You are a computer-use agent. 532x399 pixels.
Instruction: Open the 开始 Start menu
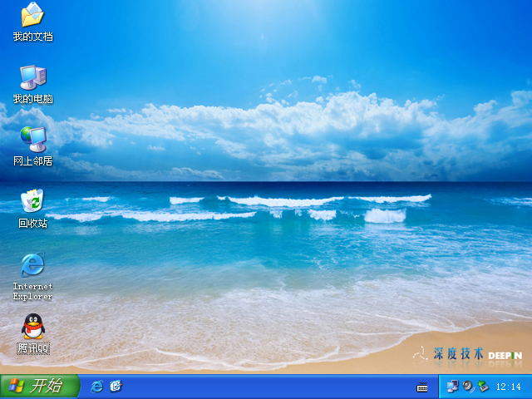pos(39,387)
